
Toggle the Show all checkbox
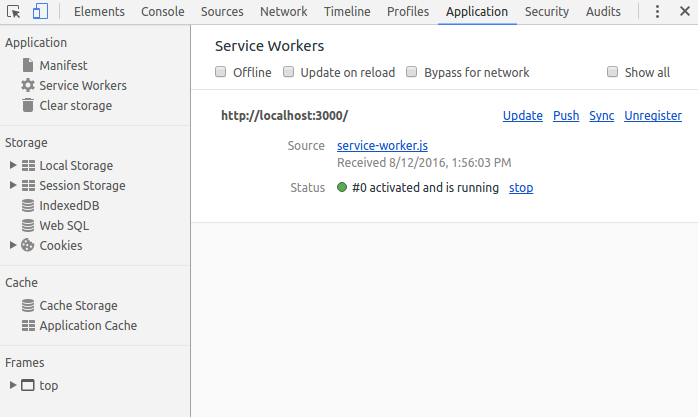click(x=613, y=72)
